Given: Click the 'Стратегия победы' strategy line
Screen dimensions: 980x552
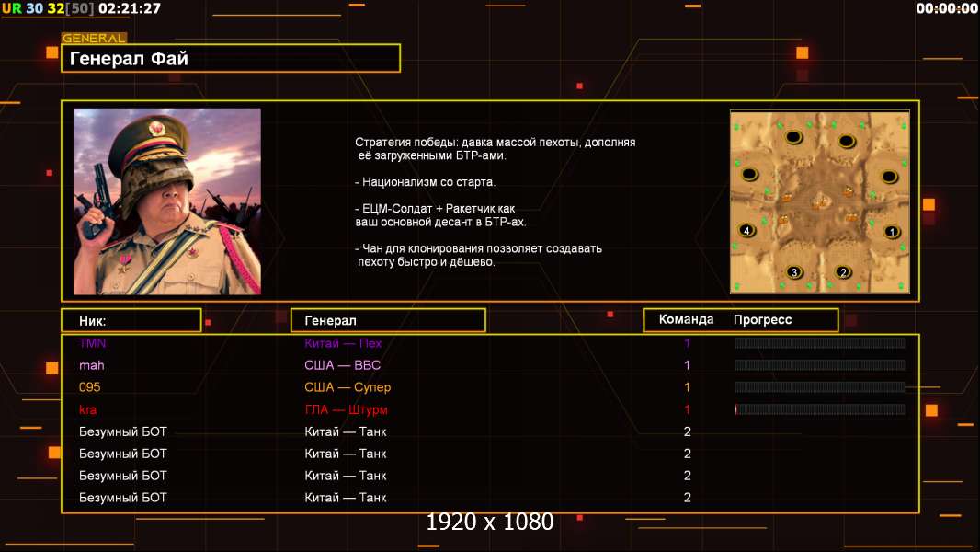Looking at the screenshot, I should [495, 149].
